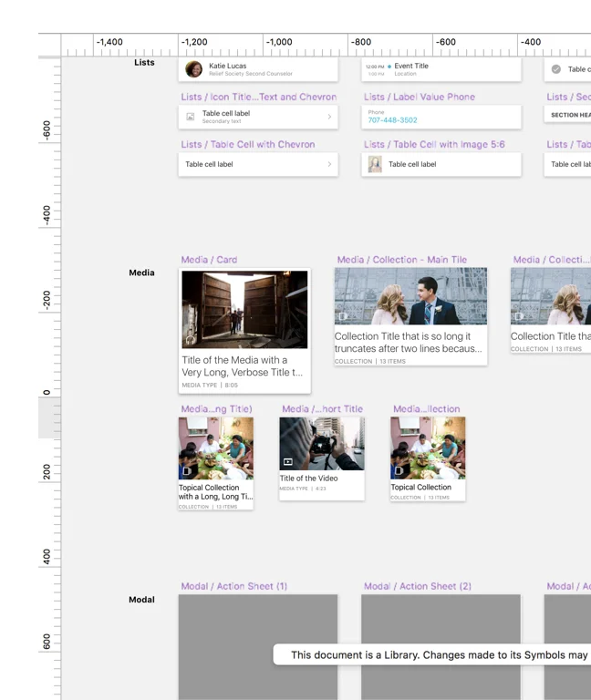Click photographer image in Title of the Video tile
591x700 pixels.
click(322, 444)
